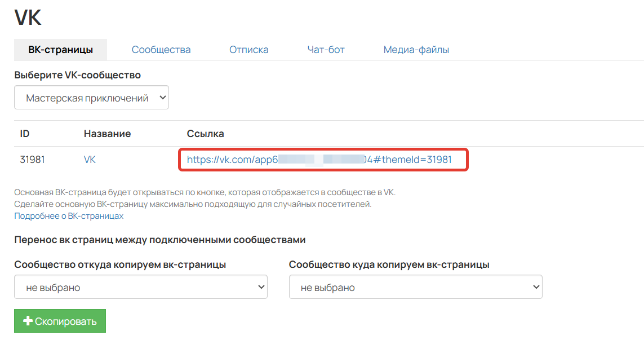Click the Ссылка column header

tap(205, 134)
